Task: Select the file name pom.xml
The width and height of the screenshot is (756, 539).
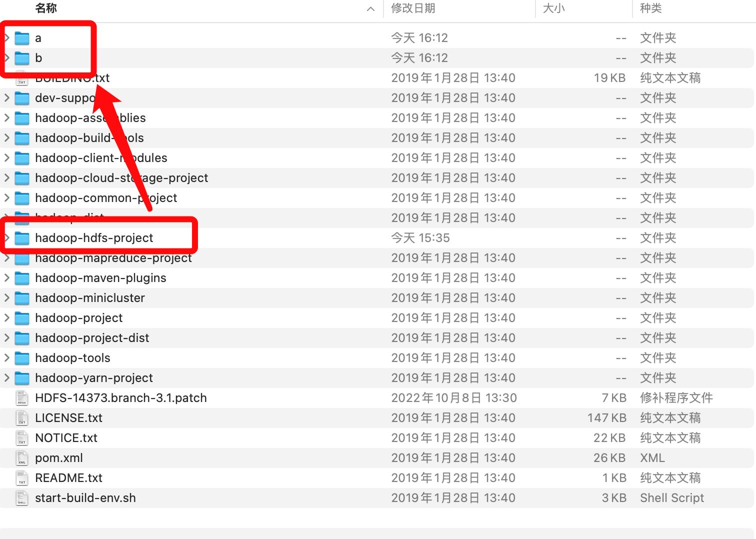Action: (59, 458)
